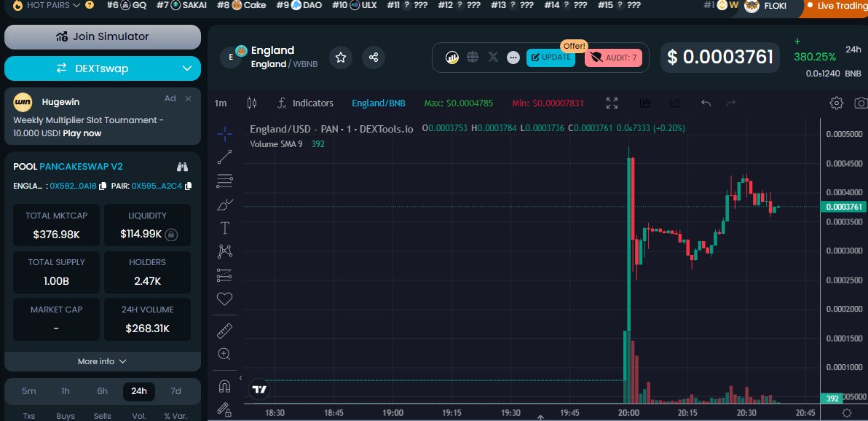Open hot pair #9 DAO
Image resolution: width=868 pixels, height=421 pixels.
(x=299, y=5)
